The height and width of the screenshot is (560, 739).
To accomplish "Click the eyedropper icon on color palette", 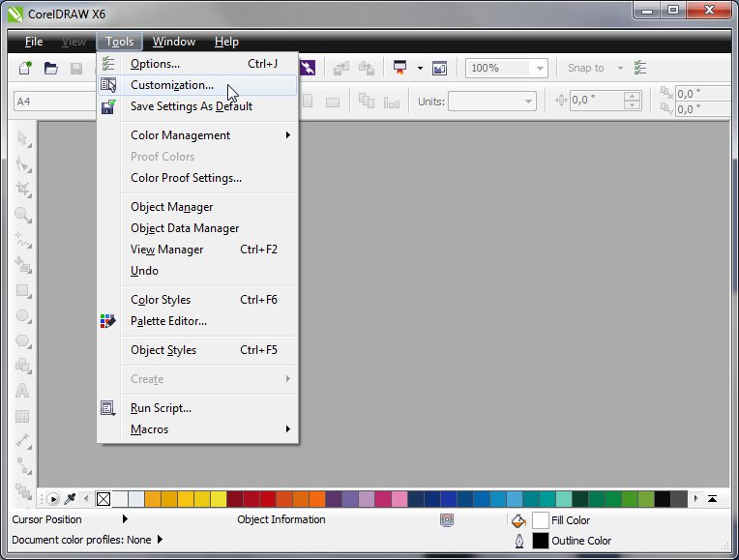I will pos(70,498).
